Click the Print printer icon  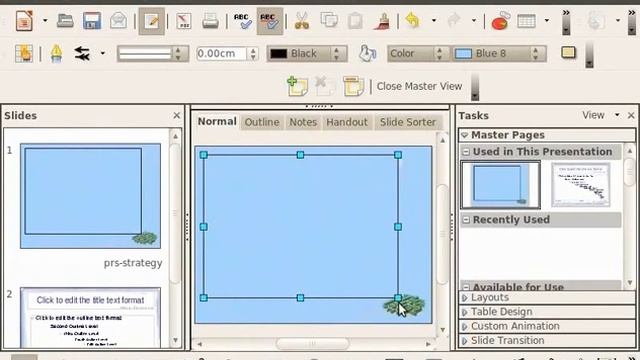(x=210, y=20)
